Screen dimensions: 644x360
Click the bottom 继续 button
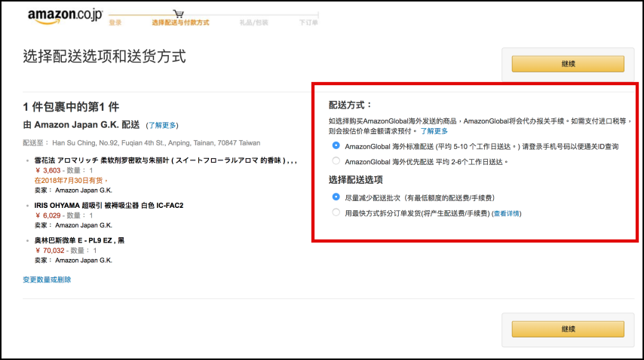tap(568, 329)
